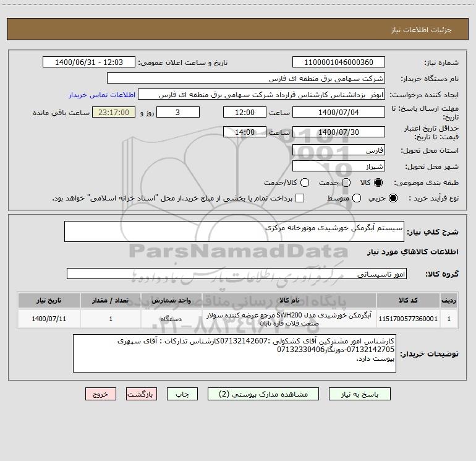Click the buyer organization name field
Viewport: 476px width, 461px height.
[246, 79]
